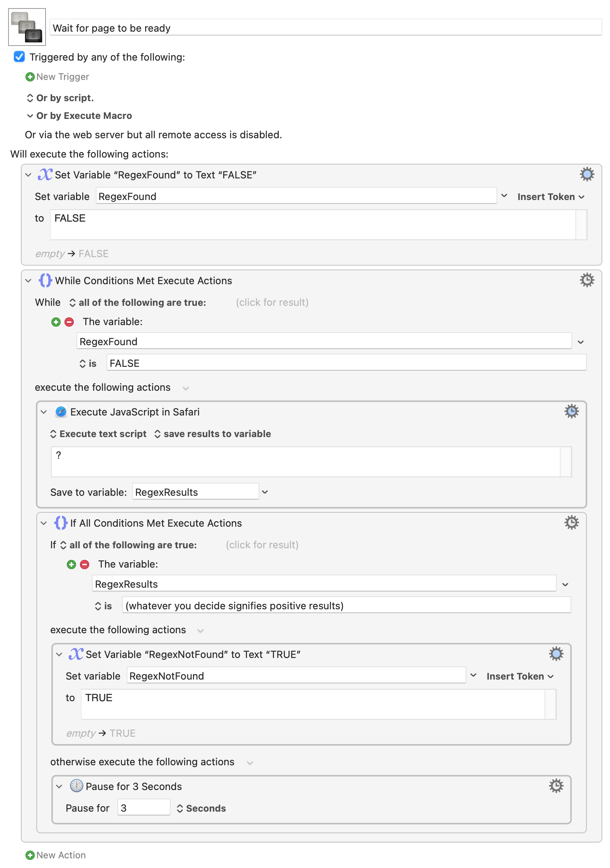Toggle the save results to variable option
This screenshot has height=868, width=610.
click(213, 434)
